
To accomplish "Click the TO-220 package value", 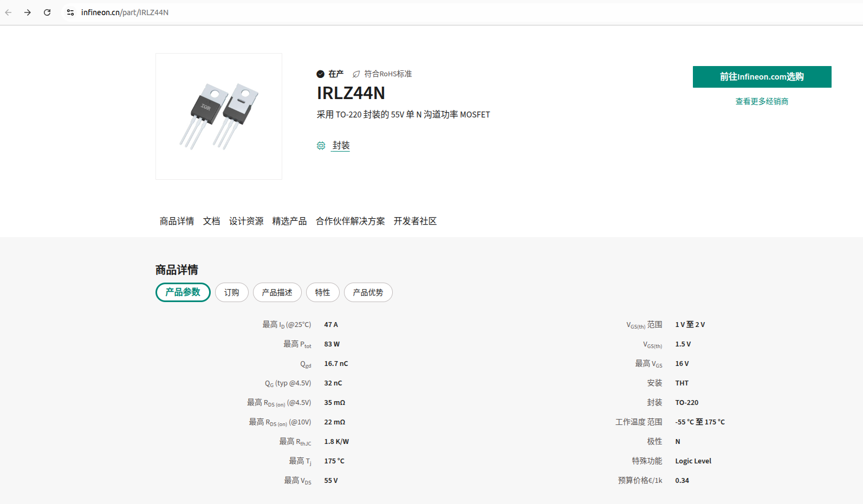I will click(687, 403).
